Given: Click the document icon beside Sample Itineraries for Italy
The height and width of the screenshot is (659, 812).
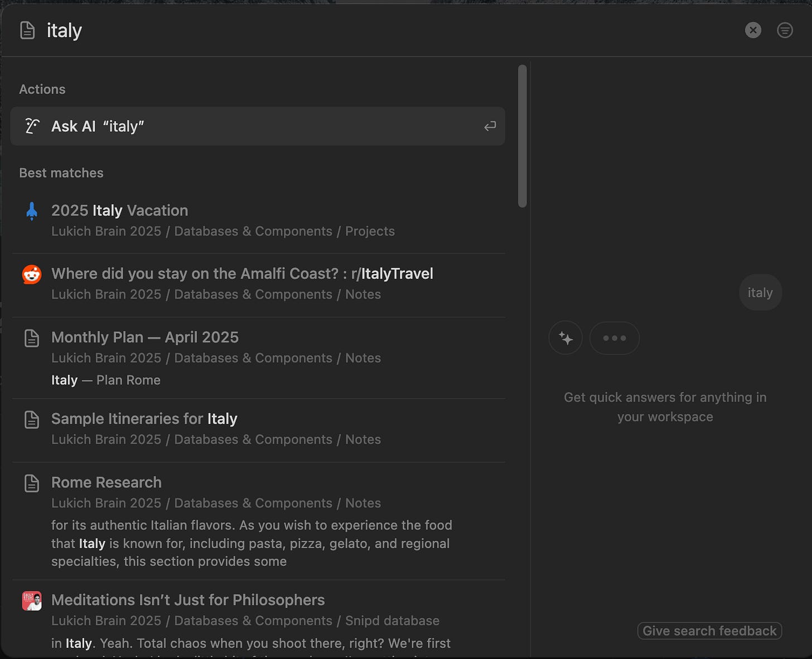Looking at the screenshot, I should point(32,419).
